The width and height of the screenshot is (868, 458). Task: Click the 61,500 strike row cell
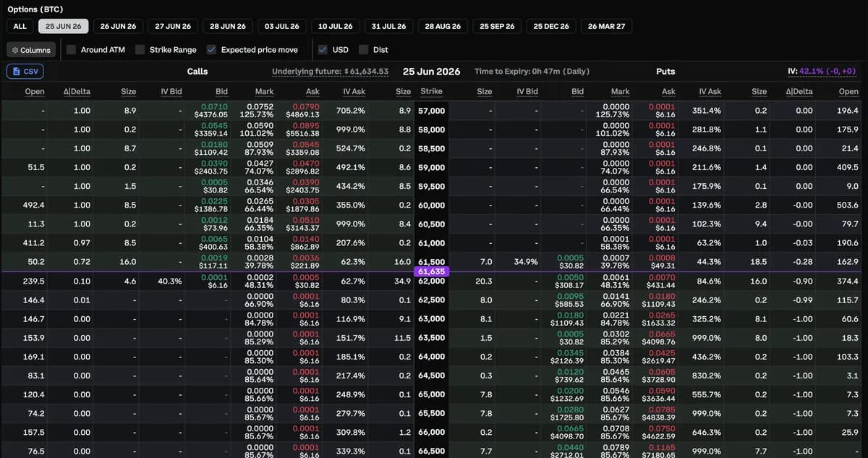[x=431, y=263]
